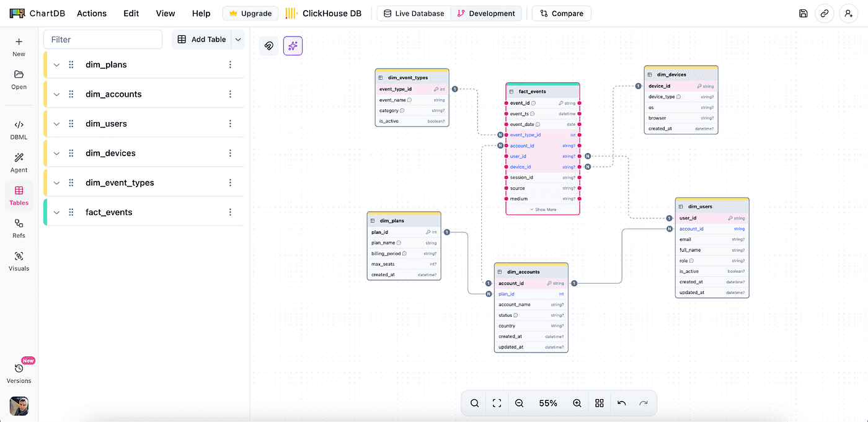868x422 pixels.
Task: Open more options for dim_plans
Action: (x=230, y=64)
